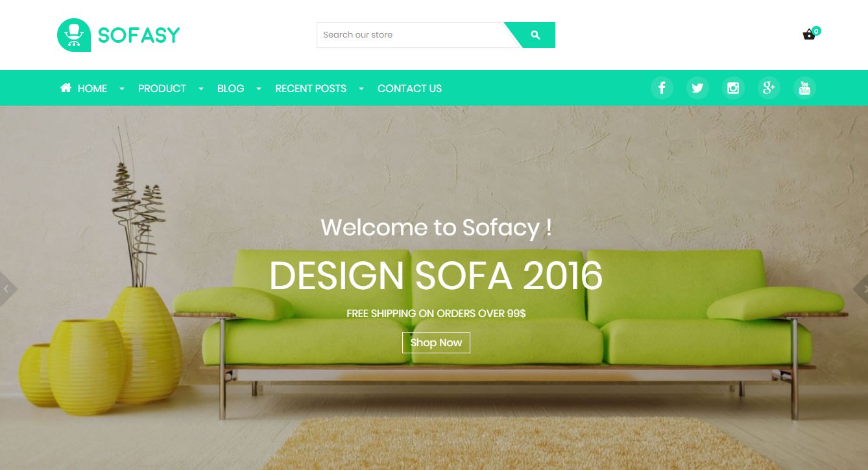The width and height of the screenshot is (868, 470).
Task: Expand the dropdown arrow after HOME
Action: [x=121, y=89]
